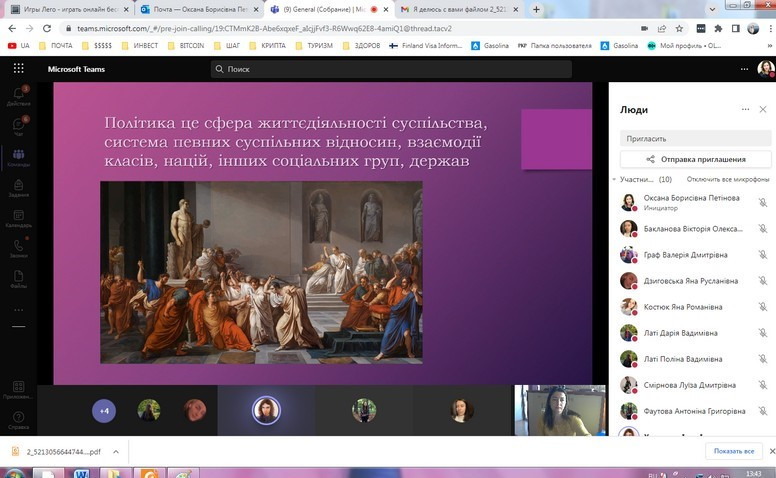The height and width of the screenshot is (478, 776).
Task: Click the Пригласить invite input field
Action: (x=696, y=138)
